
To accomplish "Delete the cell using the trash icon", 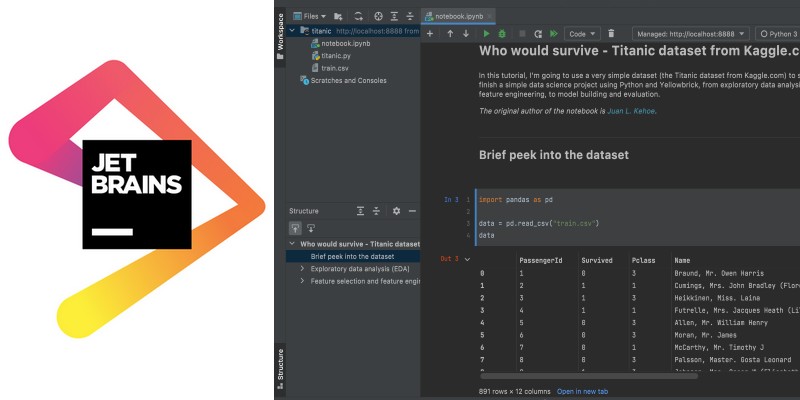I will tap(611, 34).
